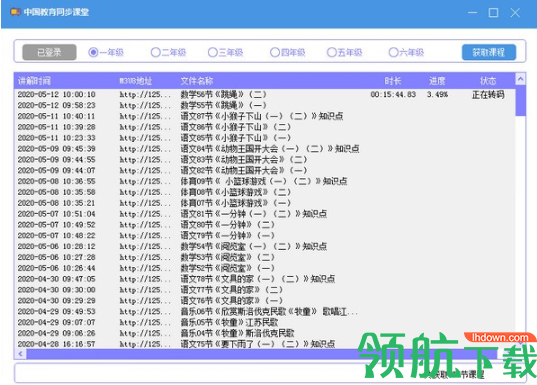
Task: Click the 已登录 login status button
Action: (x=49, y=52)
